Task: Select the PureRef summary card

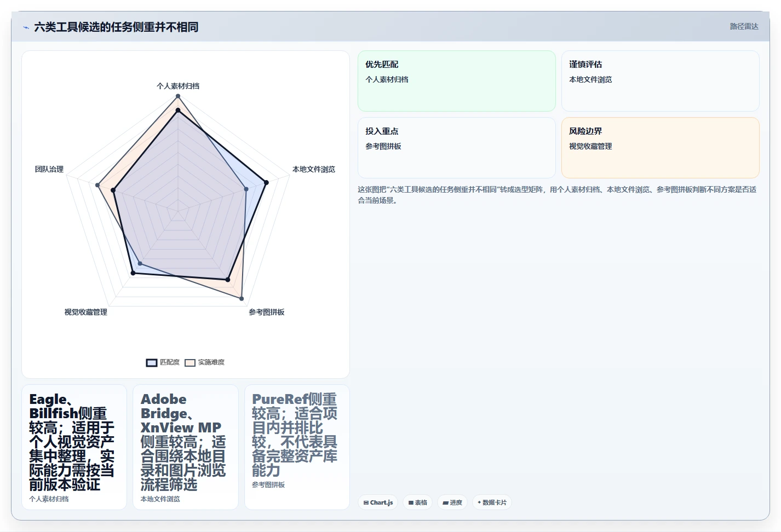Action: 297,447
